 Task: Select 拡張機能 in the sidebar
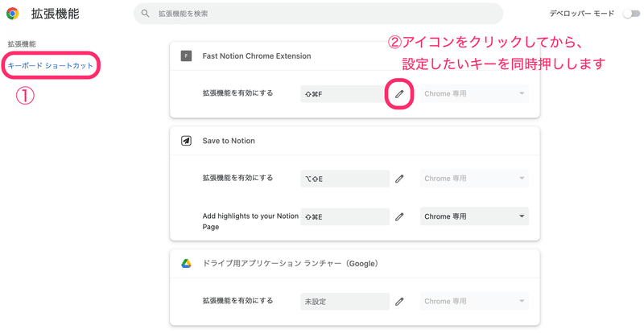coord(22,44)
